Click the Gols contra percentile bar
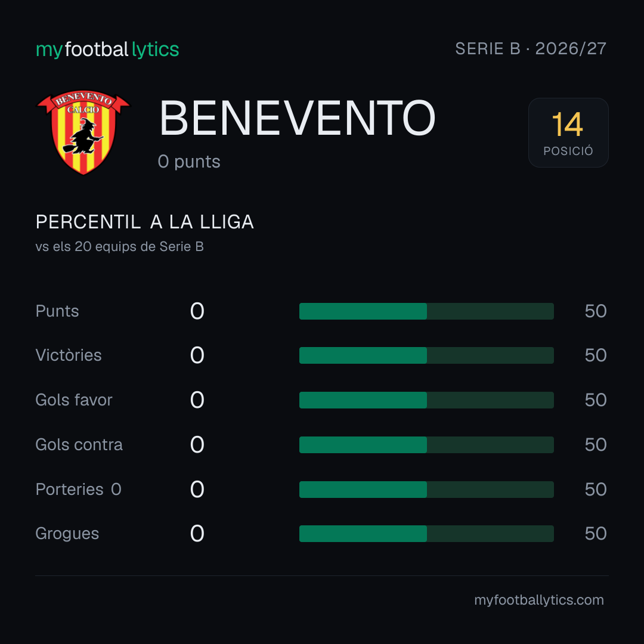644x644 pixels. coord(426,445)
